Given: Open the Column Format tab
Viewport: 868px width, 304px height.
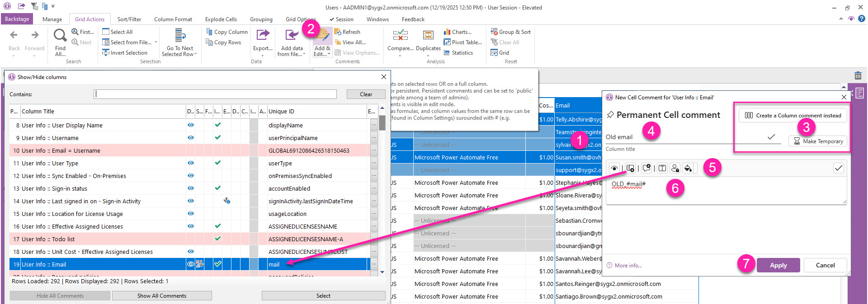Looking at the screenshot, I should click(x=173, y=19).
